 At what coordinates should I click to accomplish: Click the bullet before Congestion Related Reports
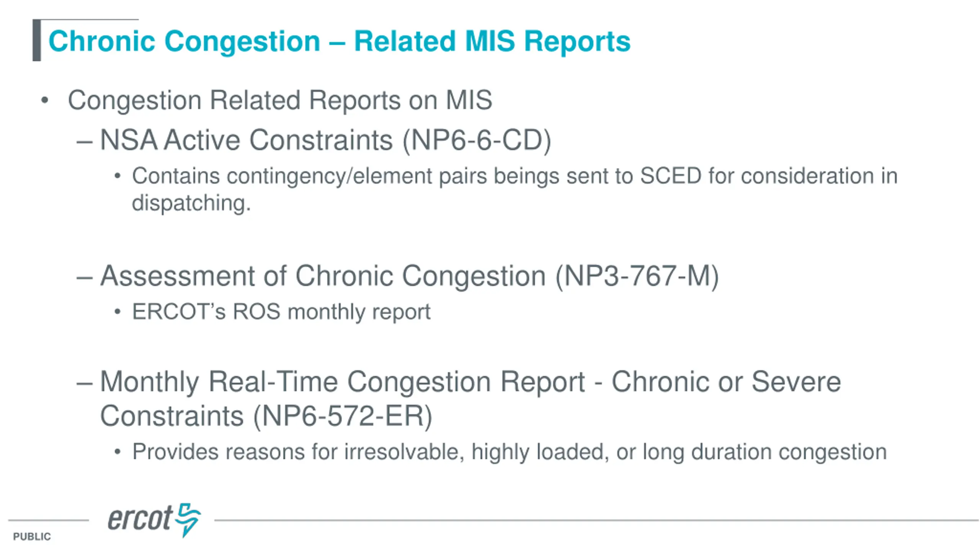pos(45,100)
